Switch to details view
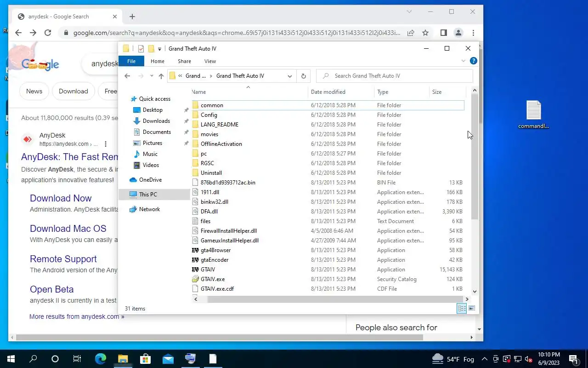Viewport: 588px width, 368px height. point(461,308)
